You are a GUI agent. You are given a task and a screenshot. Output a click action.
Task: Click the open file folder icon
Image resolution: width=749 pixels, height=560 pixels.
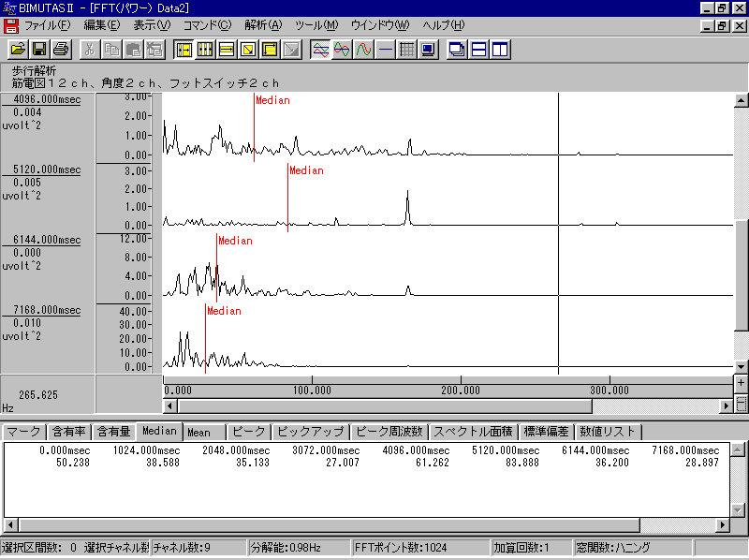[18, 49]
